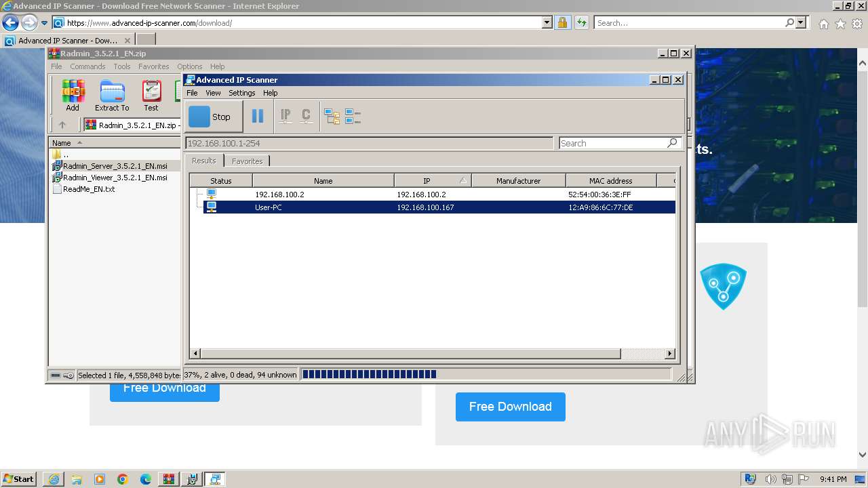Open View menu in Advanced IP Scanner
868x488 pixels.
coord(213,93)
